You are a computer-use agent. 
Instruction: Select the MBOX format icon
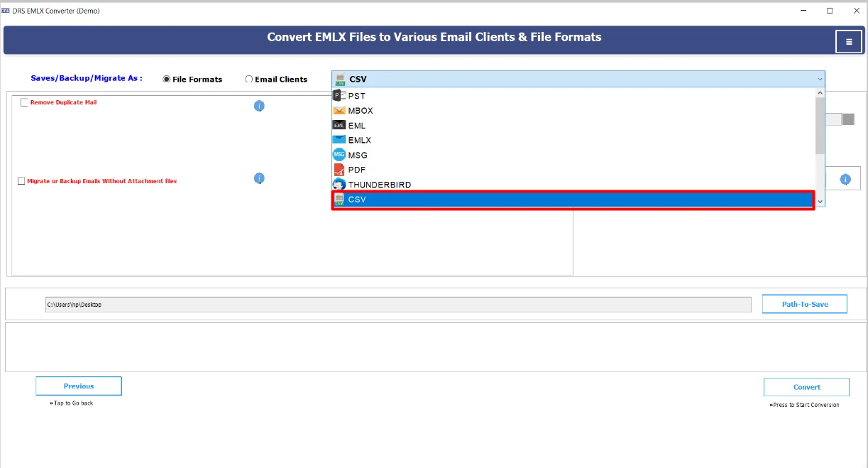click(338, 110)
